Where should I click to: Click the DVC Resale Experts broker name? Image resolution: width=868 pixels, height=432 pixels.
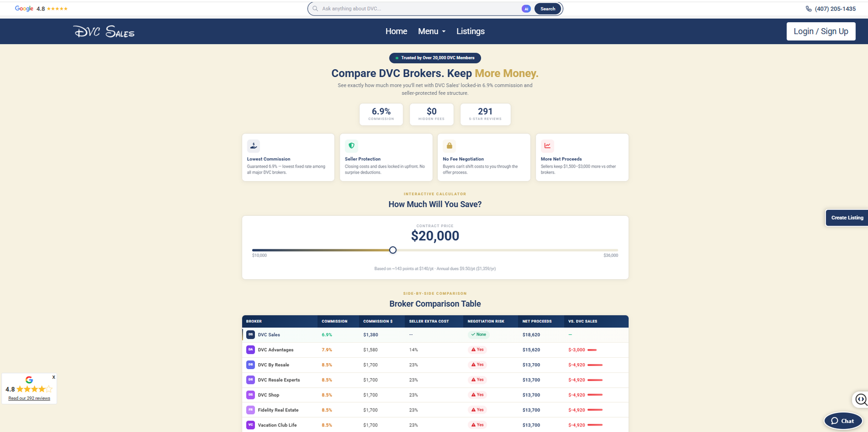(x=279, y=380)
